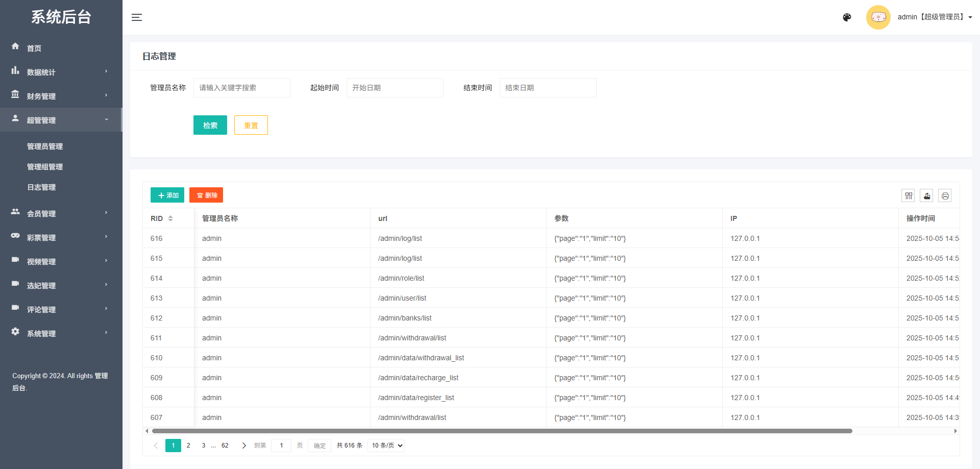Select 管理员管理 in the sidebar
The width and height of the screenshot is (980, 469).
[x=45, y=146]
